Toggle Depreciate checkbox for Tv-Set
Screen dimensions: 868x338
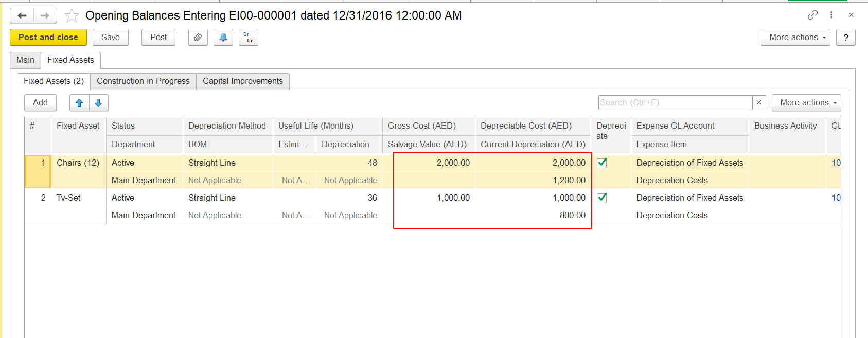601,198
